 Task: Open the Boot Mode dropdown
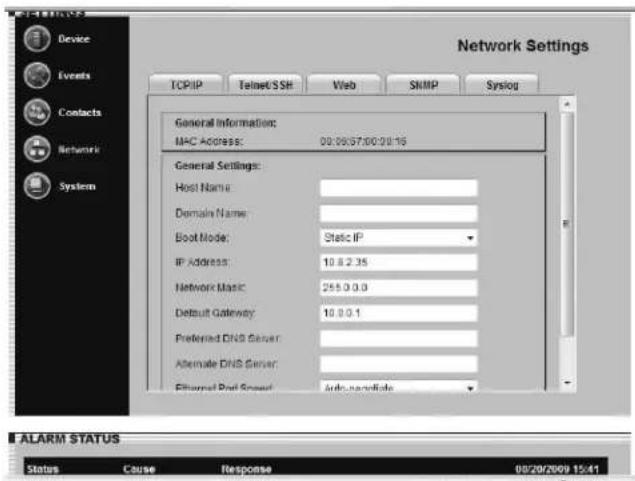tap(399, 238)
